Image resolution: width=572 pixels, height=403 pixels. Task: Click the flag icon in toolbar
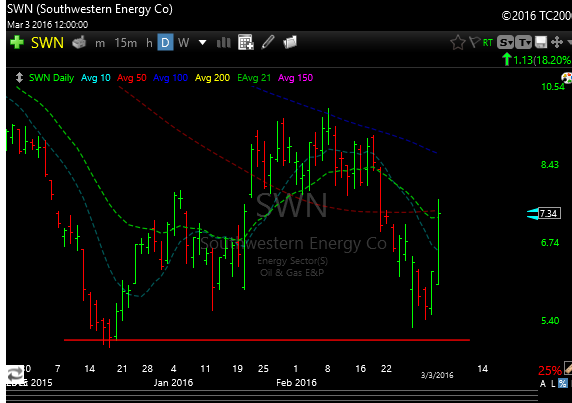(474, 42)
